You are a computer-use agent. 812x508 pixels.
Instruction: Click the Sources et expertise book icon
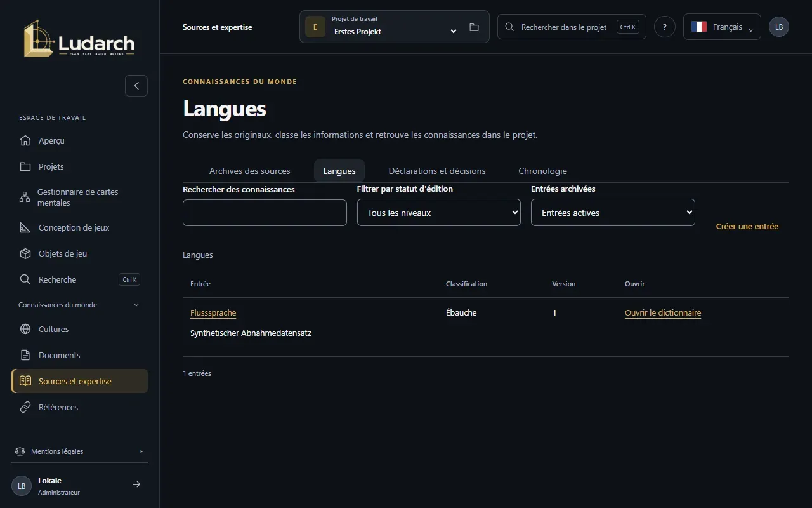point(25,381)
